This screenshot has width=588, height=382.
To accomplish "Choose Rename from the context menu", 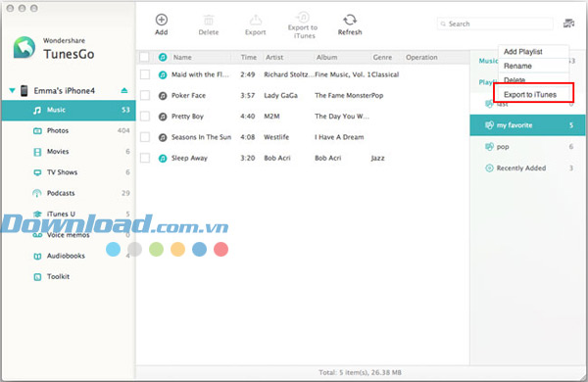I will 534,66.
